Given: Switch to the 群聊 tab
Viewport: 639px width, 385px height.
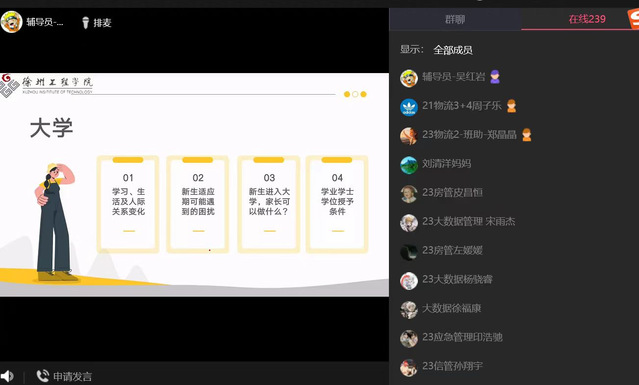Looking at the screenshot, I should click(455, 19).
